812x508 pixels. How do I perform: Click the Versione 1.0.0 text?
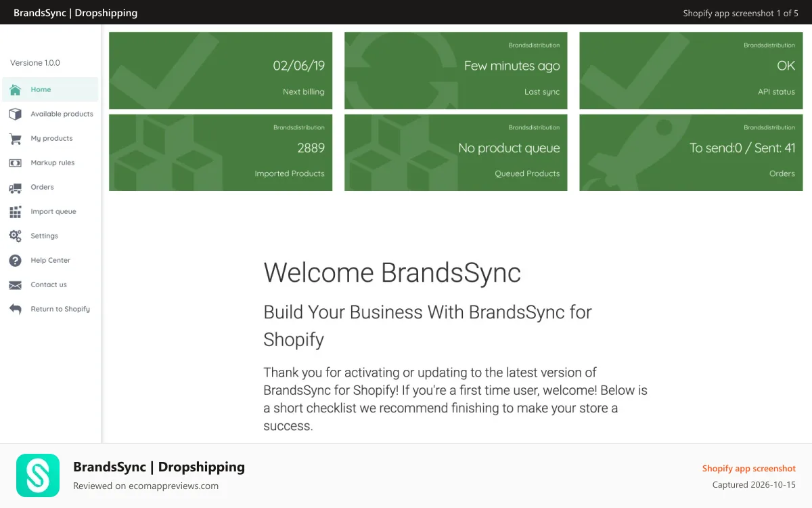35,63
